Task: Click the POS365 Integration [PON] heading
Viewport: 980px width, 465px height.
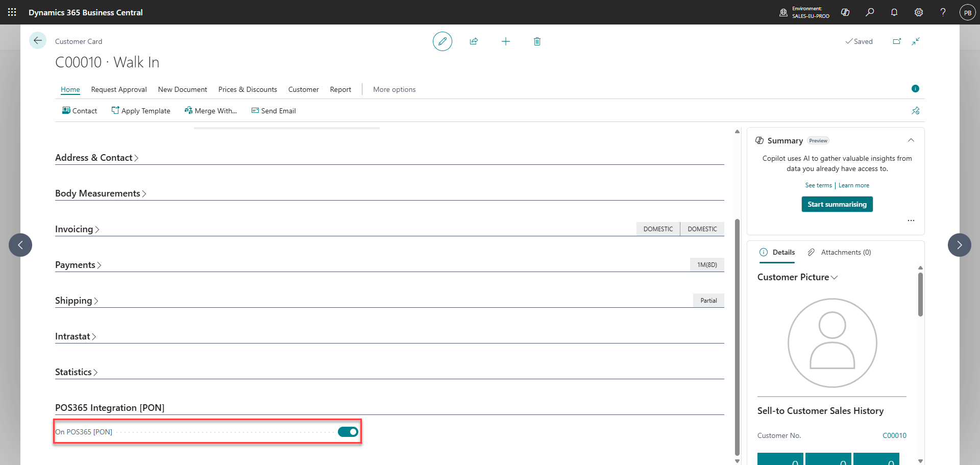Action: (110, 408)
